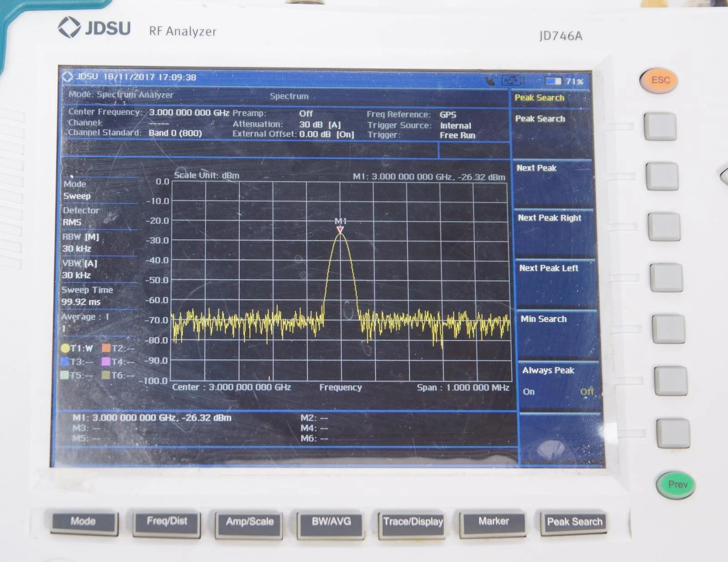Click the Trigger Source Internal value

click(x=455, y=126)
